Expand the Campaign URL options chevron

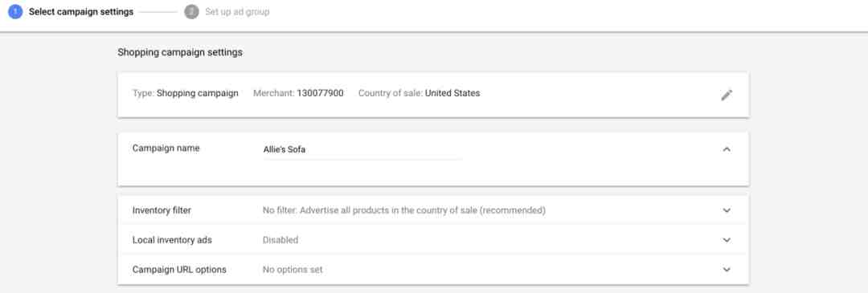click(727, 270)
